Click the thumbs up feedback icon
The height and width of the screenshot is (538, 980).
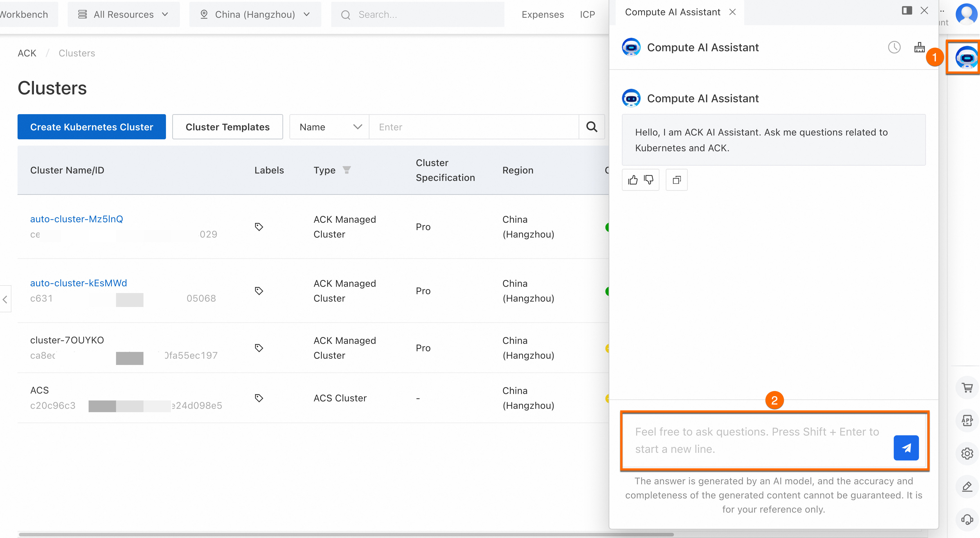click(633, 180)
